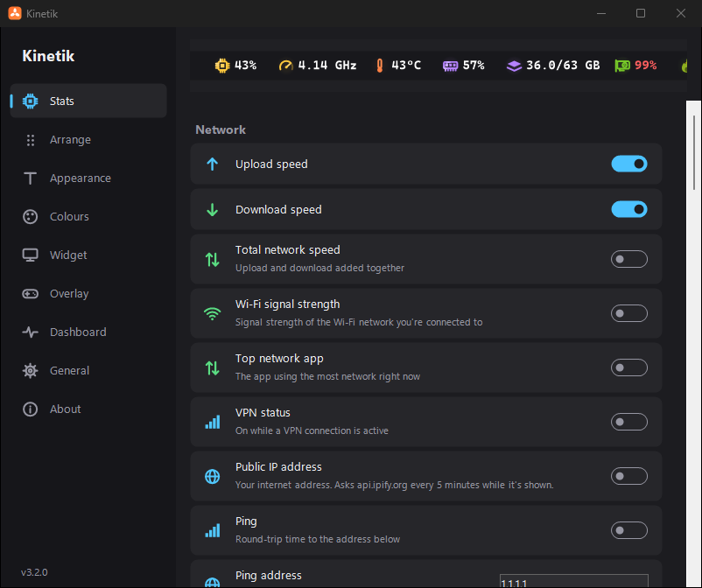Image resolution: width=702 pixels, height=588 pixels.
Task: Click the General gear icon
Action: 30,370
